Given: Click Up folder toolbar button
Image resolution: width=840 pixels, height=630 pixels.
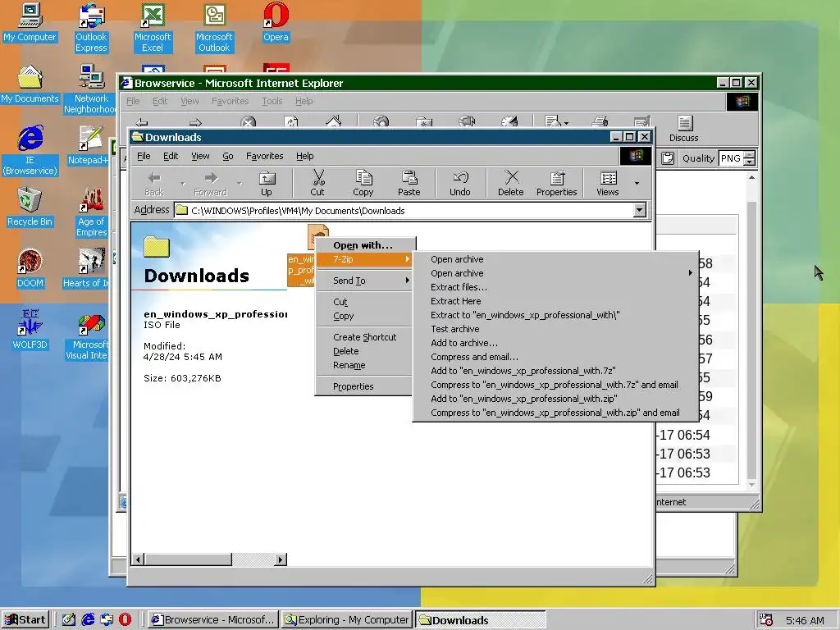Looking at the screenshot, I should click(x=267, y=183).
